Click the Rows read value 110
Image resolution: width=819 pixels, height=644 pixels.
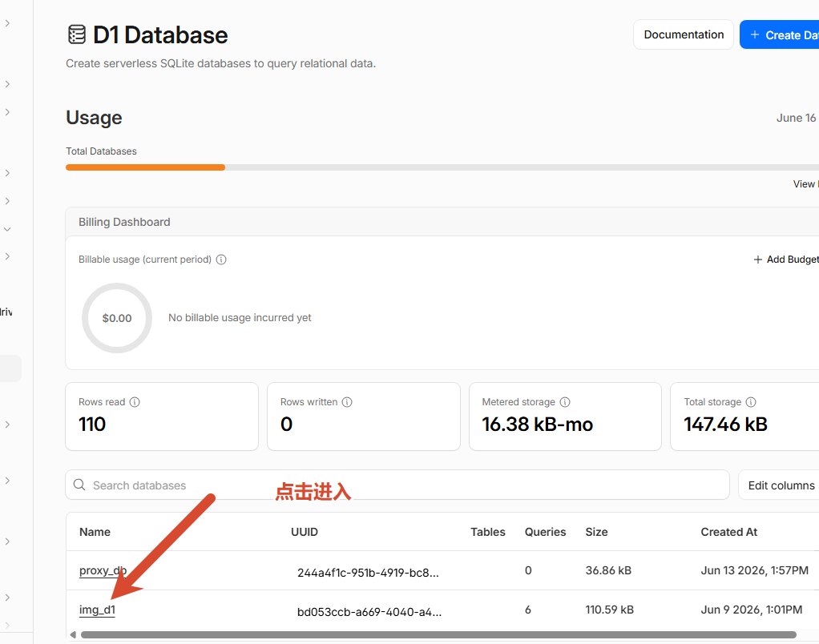tap(92, 425)
